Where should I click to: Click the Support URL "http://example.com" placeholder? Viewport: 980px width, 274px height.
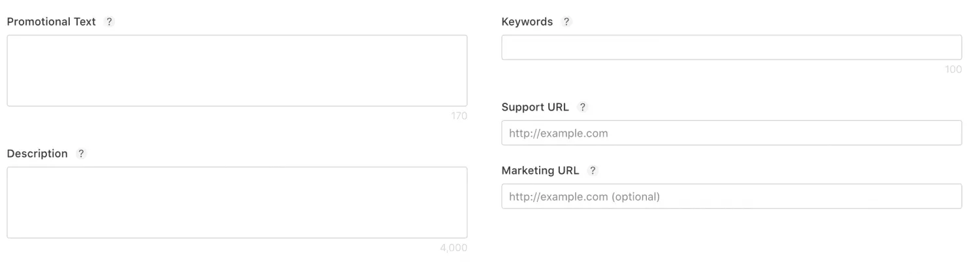tap(558, 133)
